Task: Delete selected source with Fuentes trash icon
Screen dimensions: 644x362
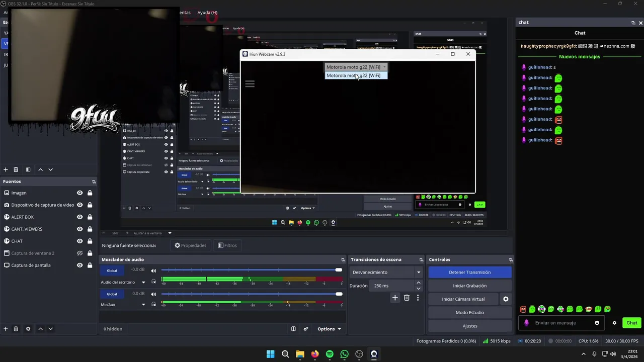Action: (x=16, y=329)
